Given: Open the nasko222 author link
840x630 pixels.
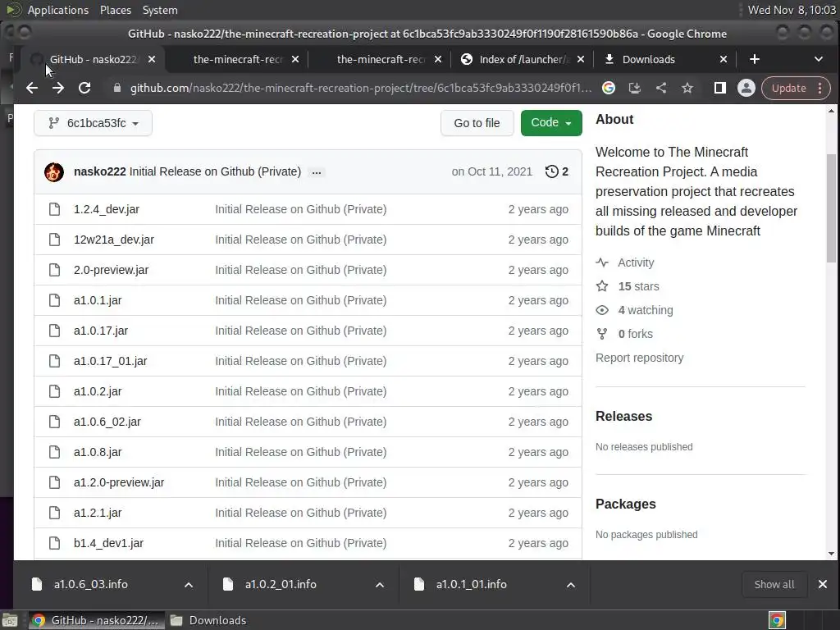Looking at the screenshot, I should [99, 171].
